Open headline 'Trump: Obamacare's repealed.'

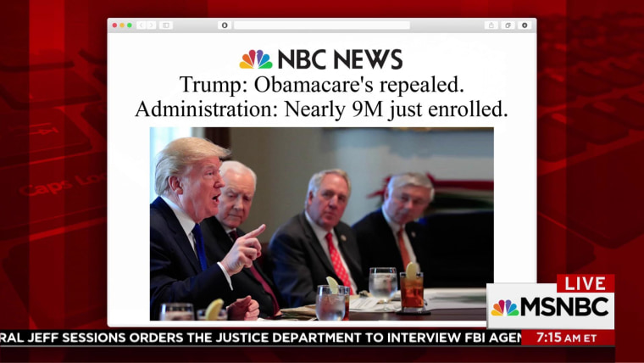(x=322, y=85)
